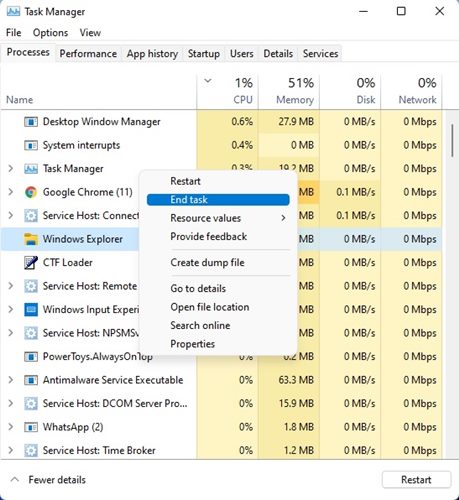Open the Options menu

coord(50,33)
